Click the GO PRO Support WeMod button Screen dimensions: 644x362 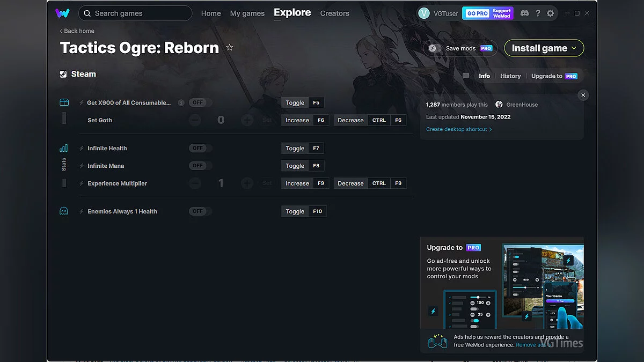pos(488,13)
